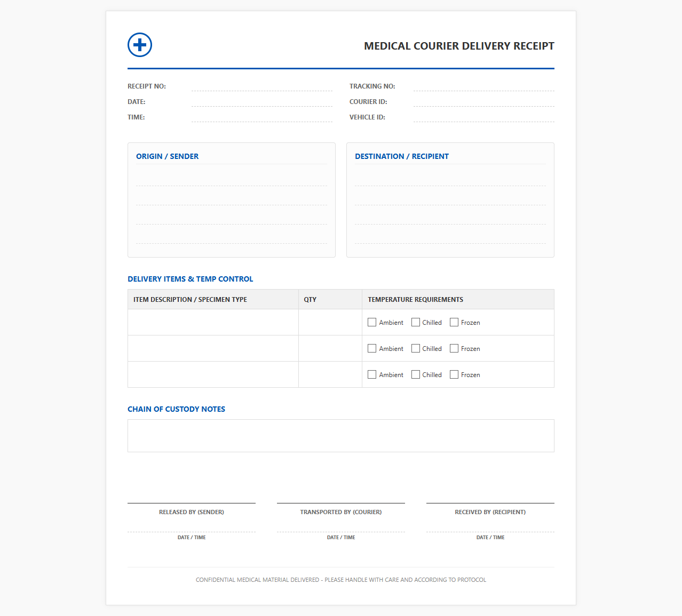682x616 pixels.
Task: Click the confidential medical material footer text
Action: (x=341, y=580)
